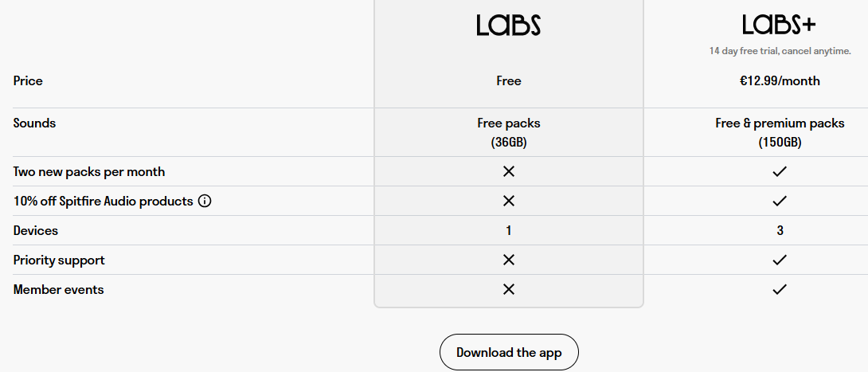Viewport: 868px width, 372px height.
Task: Click the Free & premium packs (150GB) cell
Action: [780, 132]
